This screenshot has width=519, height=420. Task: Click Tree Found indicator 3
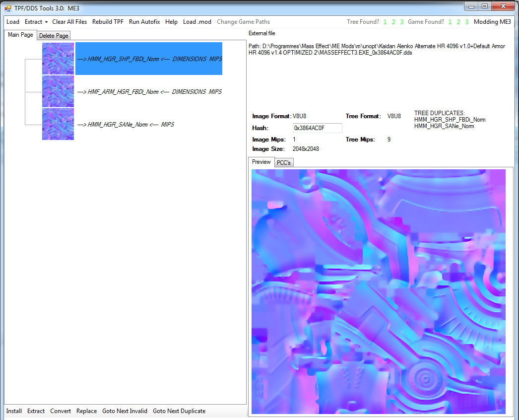pos(402,22)
